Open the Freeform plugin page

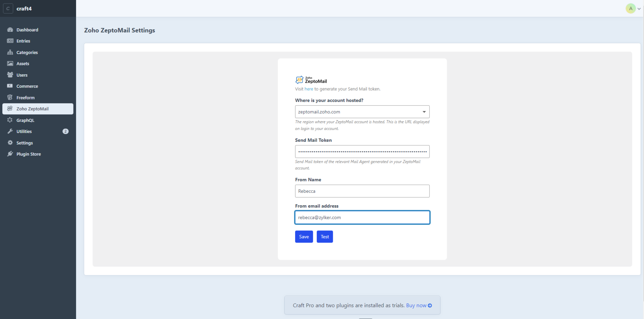tap(38, 97)
